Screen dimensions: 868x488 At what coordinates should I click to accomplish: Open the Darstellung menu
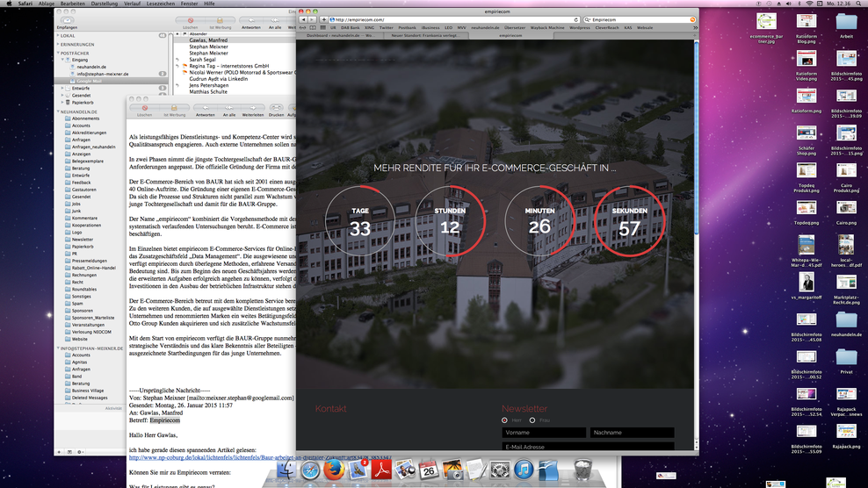pos(104,4)
